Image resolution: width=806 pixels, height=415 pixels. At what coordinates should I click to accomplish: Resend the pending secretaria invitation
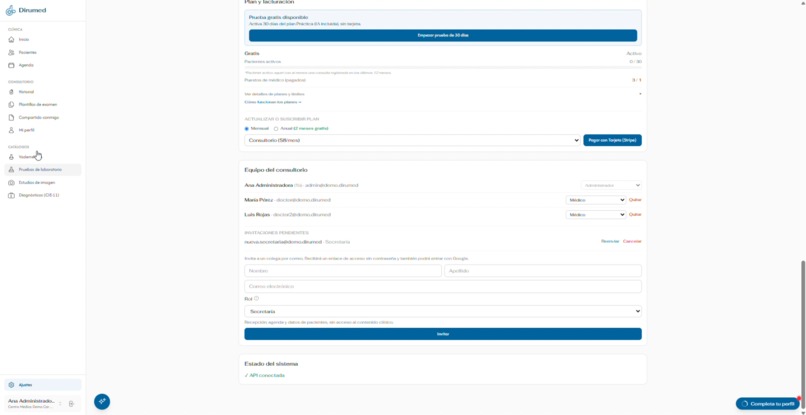(x=610, y=241)
